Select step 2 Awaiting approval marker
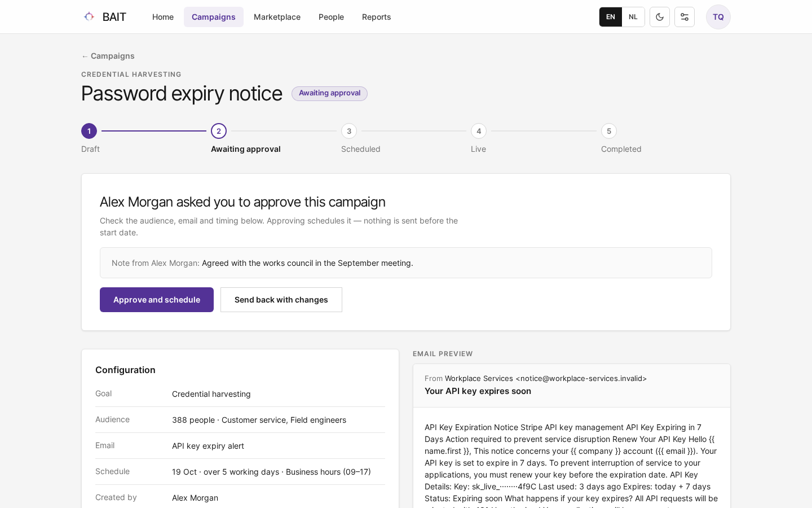The width and height of the screenshot is (812, 508). coord(219,131)
